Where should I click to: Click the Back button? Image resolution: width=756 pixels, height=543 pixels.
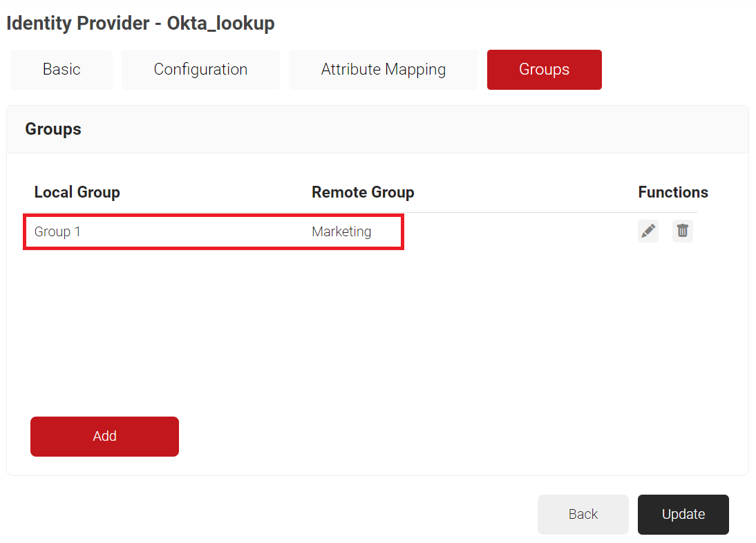coord(583,515)
